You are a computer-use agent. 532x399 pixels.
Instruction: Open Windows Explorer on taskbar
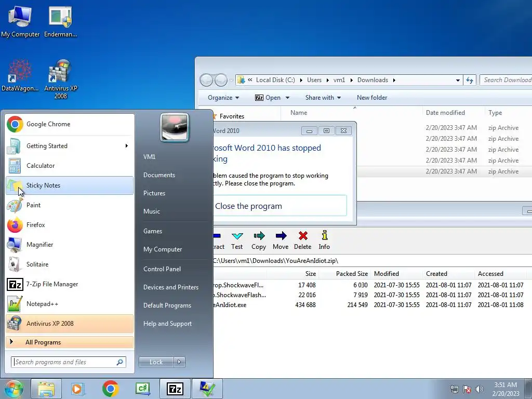pos(46,389)
